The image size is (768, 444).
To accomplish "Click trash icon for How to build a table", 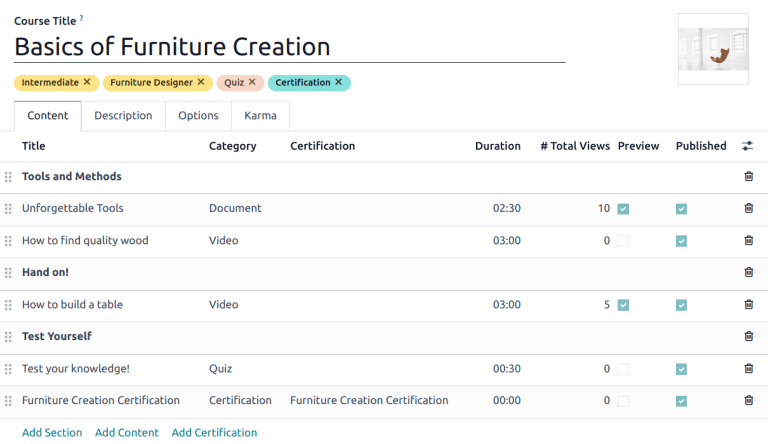I will click(x=748, y=305).
